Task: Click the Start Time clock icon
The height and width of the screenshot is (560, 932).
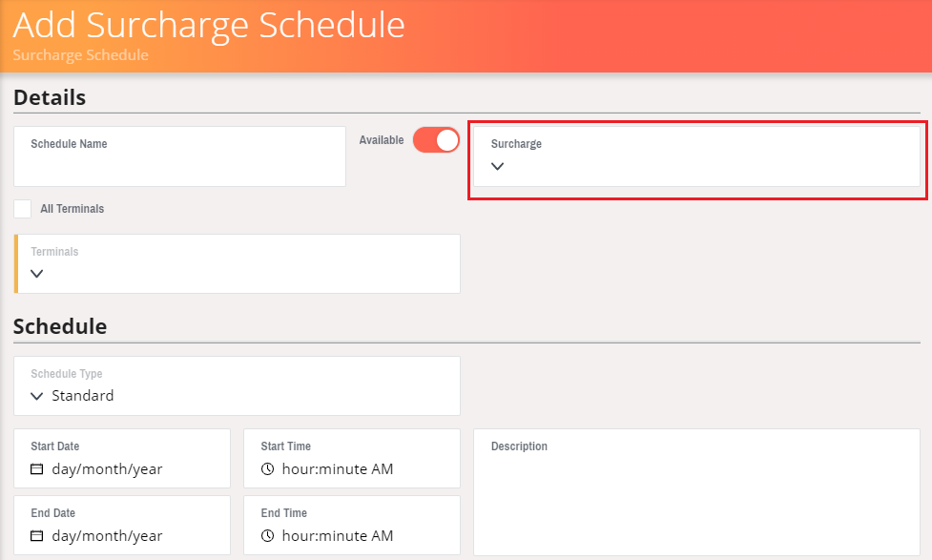Action: (267, 469)
